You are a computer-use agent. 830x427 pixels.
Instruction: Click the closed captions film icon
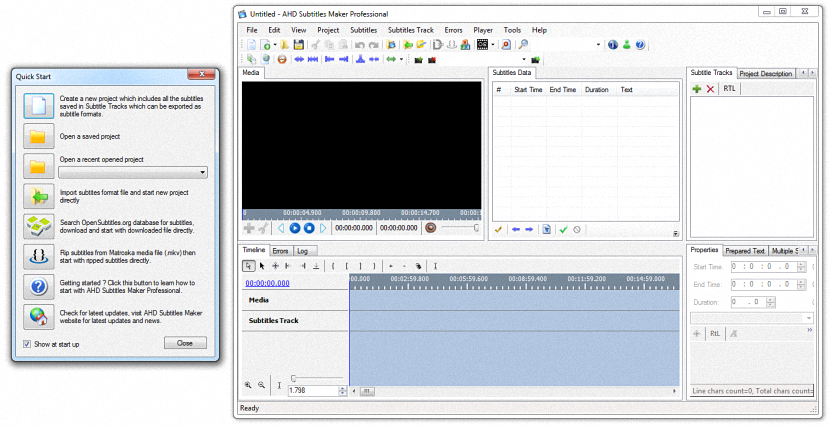pos(482,45)
